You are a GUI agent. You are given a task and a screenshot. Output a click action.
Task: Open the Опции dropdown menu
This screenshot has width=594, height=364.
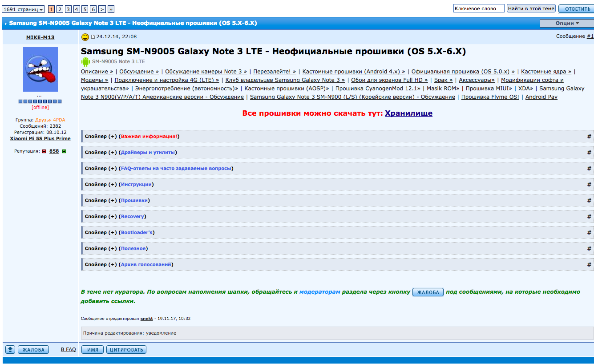(567, 23)
